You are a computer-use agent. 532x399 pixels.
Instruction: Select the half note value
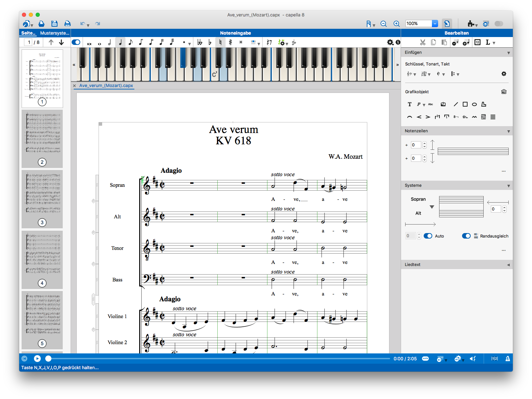pos(110,42)
